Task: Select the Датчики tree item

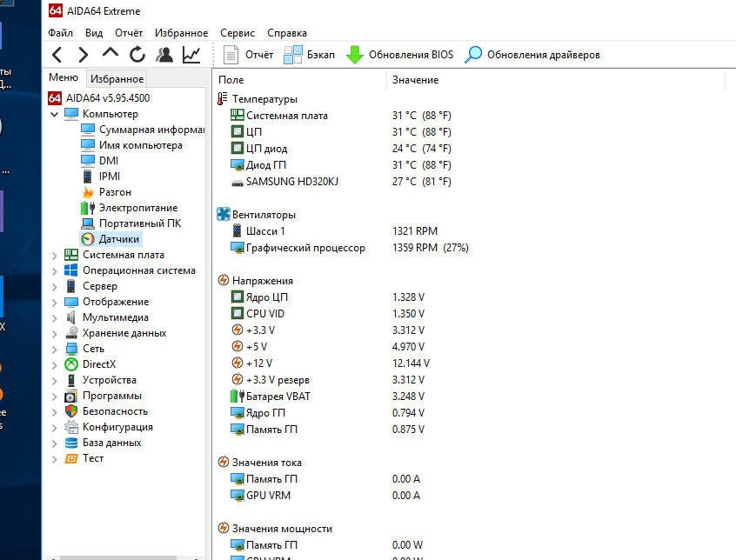Action: tap(110, 239)
